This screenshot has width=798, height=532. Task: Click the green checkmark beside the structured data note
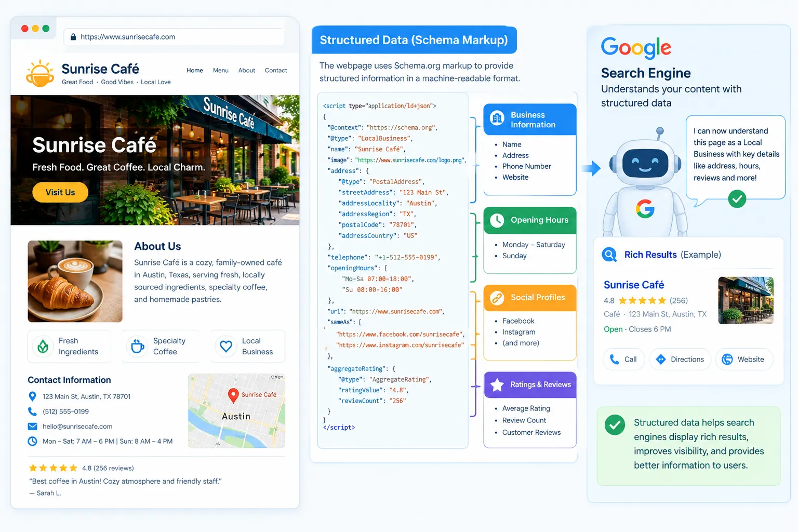[x=615, y=425]
